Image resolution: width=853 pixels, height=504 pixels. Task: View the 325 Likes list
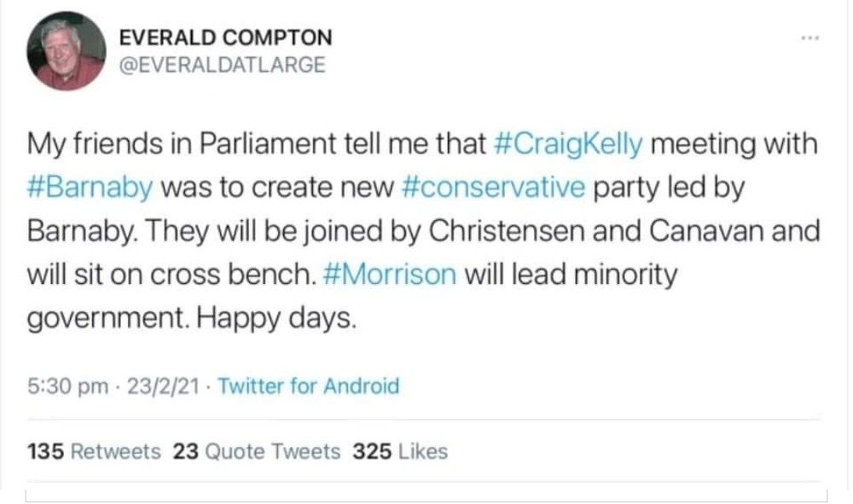click(400, 451)
